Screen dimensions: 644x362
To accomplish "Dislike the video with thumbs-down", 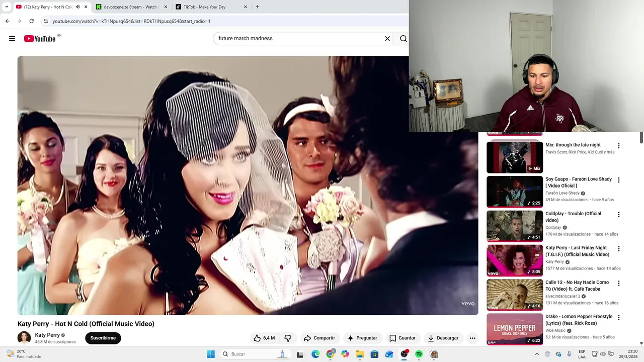I will [x=288, y=338].
